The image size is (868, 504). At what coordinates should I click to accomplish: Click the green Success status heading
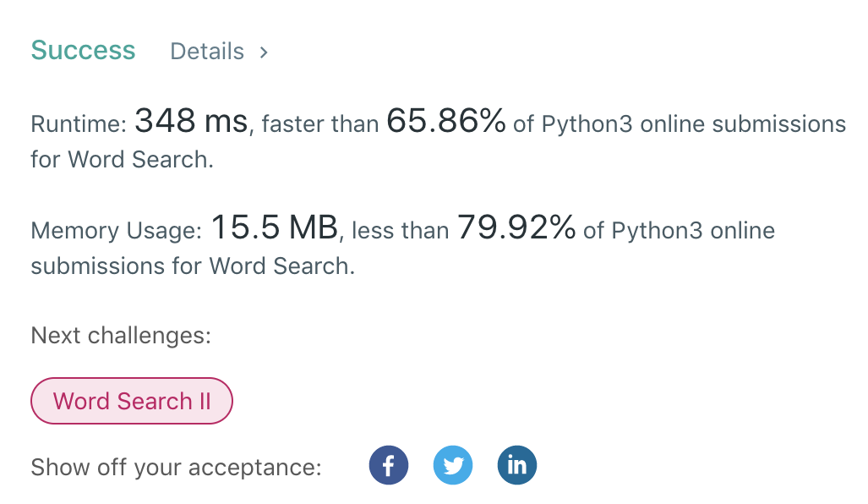[x=83, y=51]
